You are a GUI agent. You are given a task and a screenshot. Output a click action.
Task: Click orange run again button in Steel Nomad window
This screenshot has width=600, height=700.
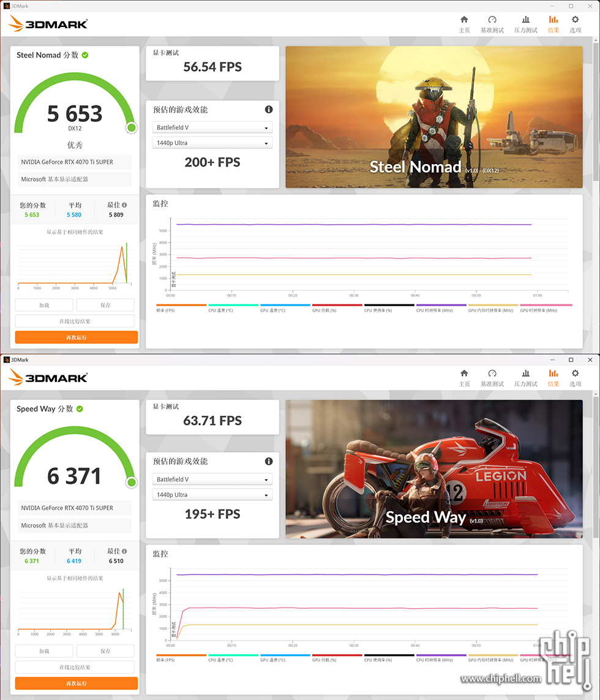pos(77,337)
